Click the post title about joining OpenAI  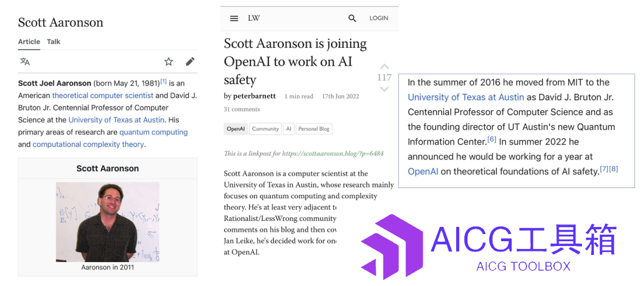tap(295, 61)
